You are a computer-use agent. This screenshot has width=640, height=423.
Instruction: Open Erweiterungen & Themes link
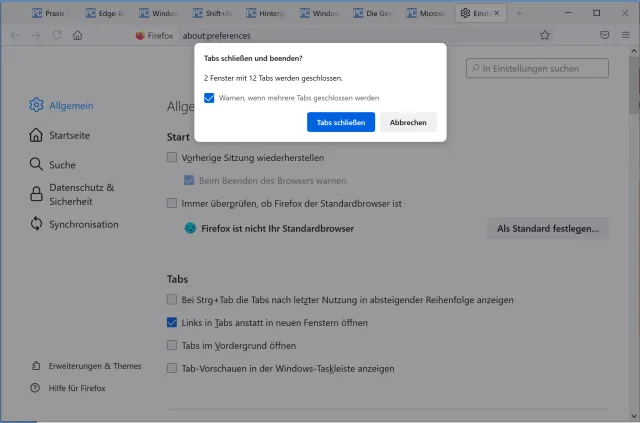(94, 366)
